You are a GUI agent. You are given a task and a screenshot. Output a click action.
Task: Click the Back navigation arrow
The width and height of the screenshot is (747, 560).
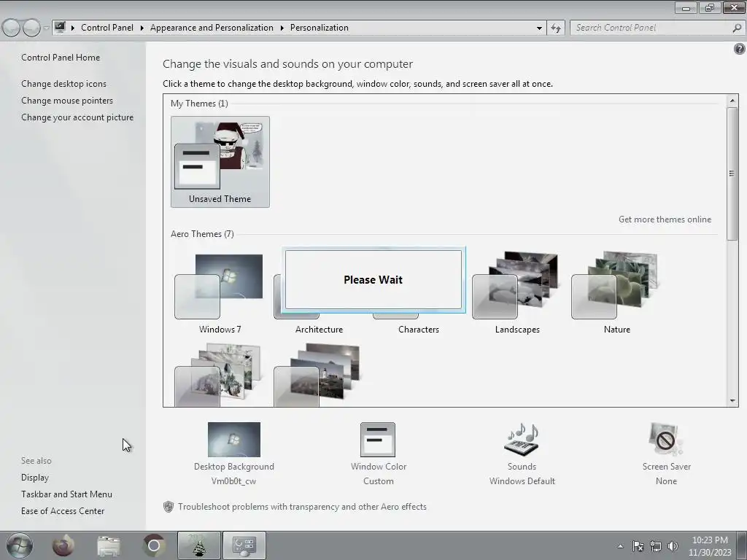[12, 28]
